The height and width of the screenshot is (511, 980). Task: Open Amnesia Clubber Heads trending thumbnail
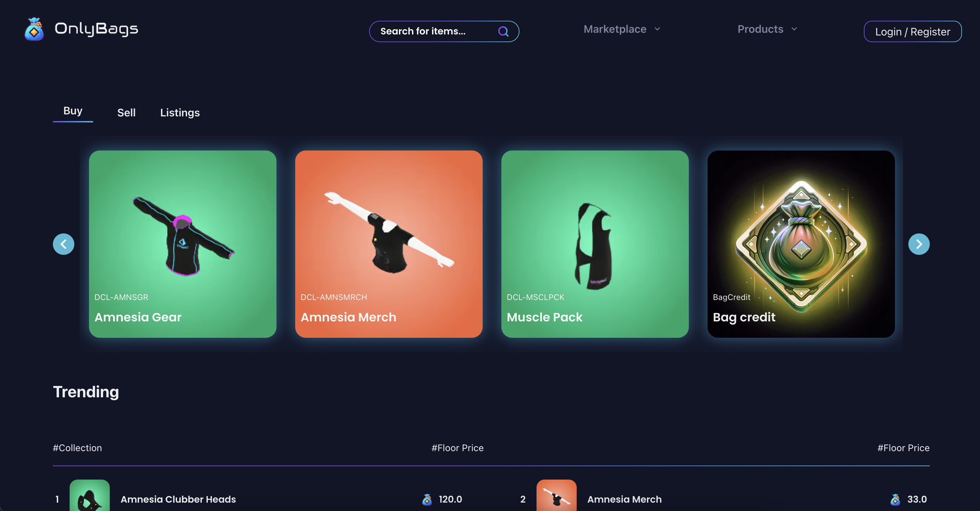[89, 495]
